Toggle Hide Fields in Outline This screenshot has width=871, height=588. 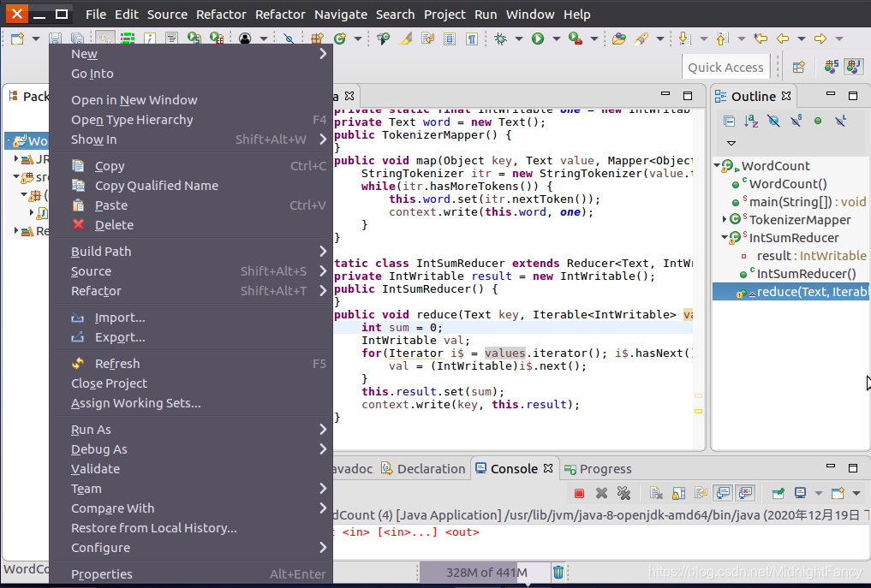point(773,121)
